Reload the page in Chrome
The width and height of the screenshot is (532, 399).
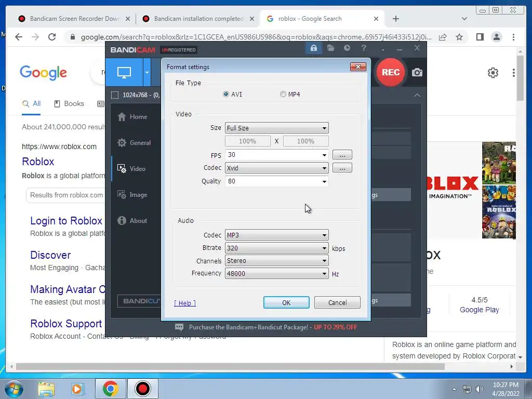52,37
